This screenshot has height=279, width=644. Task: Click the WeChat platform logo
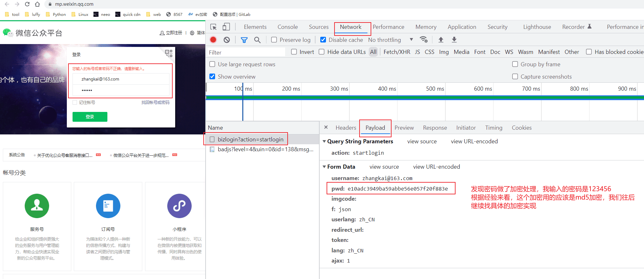32,33
